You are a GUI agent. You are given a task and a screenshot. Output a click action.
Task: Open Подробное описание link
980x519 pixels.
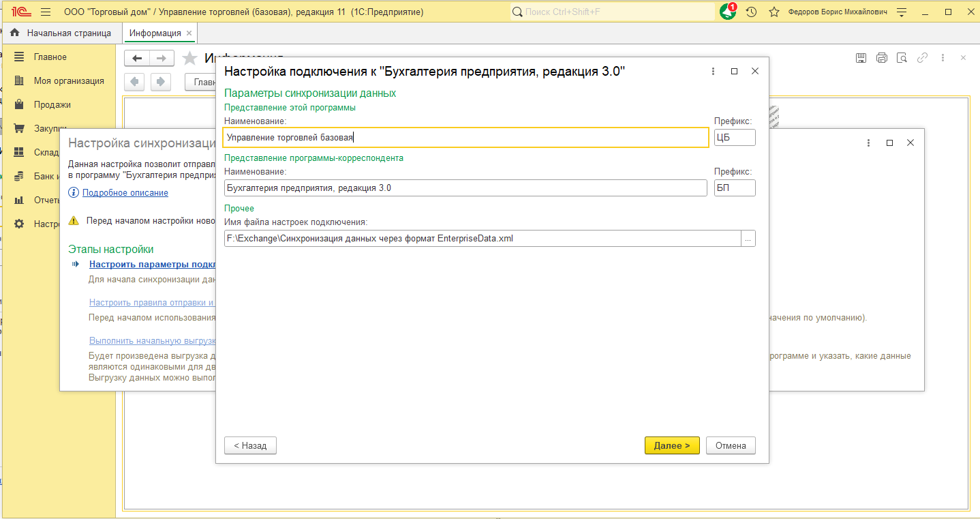[125, 192]
